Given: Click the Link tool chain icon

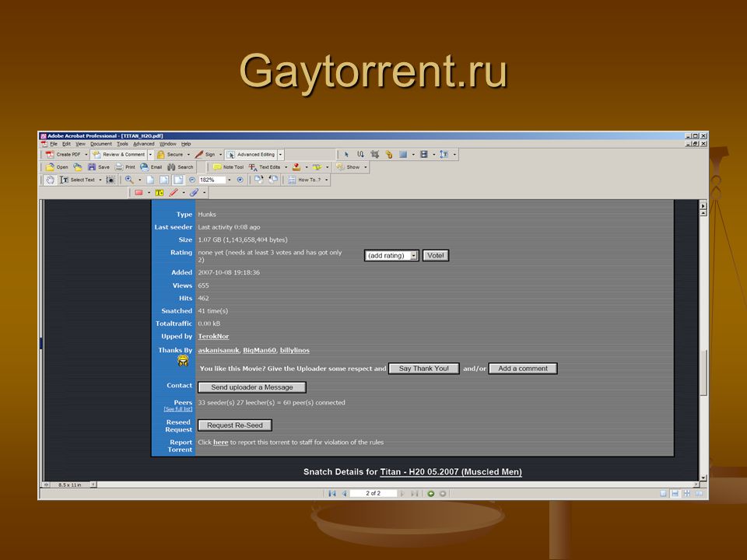Looking at the screenshot, I should click(389, 154).
